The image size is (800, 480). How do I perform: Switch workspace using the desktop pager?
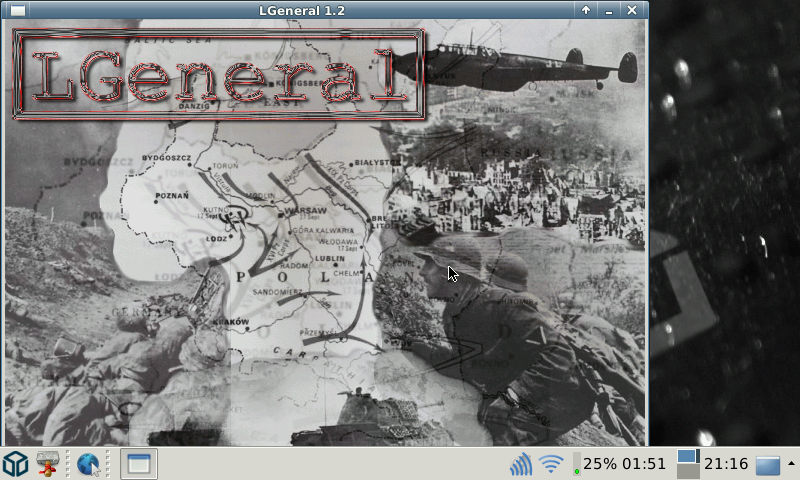click(688, 464)
